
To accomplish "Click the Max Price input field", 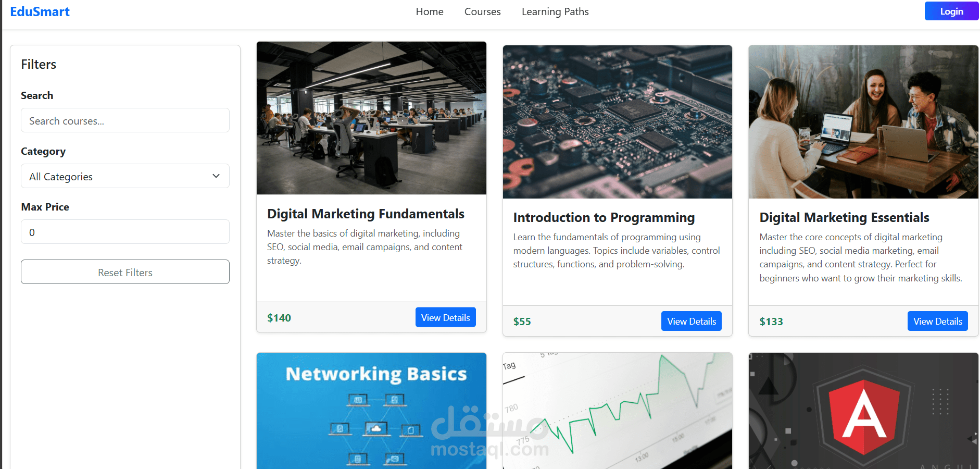I will (x=125, y=232).
